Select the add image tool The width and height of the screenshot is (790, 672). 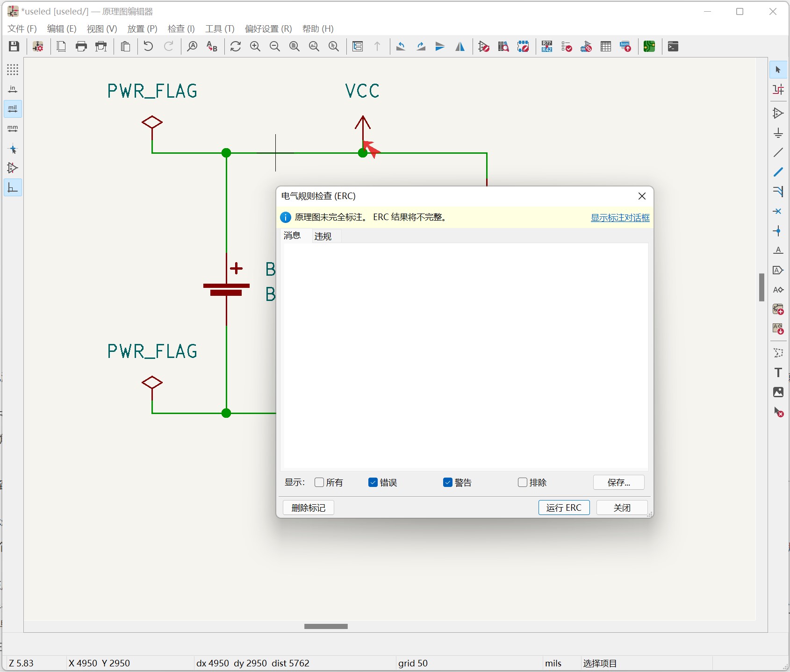coord(778,392)
